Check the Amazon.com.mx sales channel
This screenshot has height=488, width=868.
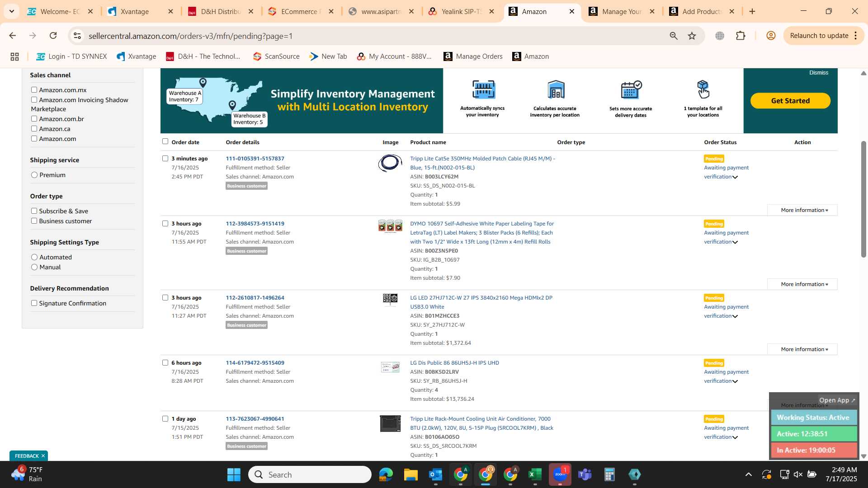pyautogui.click(x=34, y=90)
